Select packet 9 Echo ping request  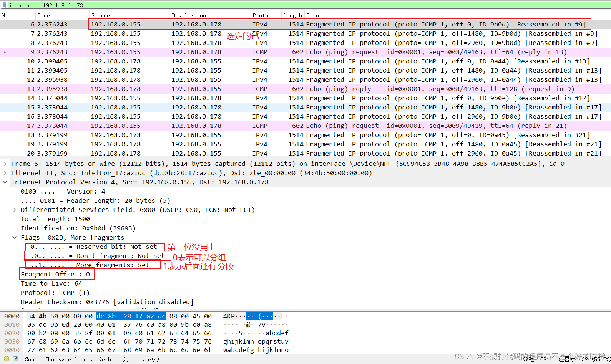point(305,52)
